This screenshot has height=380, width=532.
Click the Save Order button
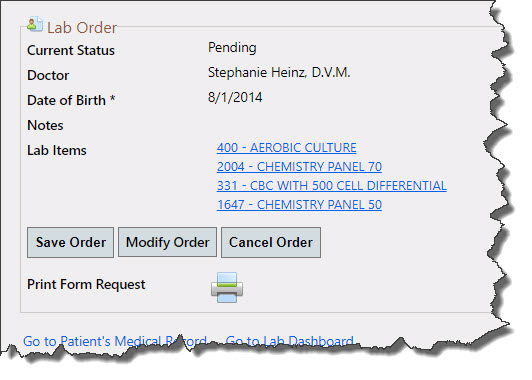pyautogui.click(x=71, y=243)
